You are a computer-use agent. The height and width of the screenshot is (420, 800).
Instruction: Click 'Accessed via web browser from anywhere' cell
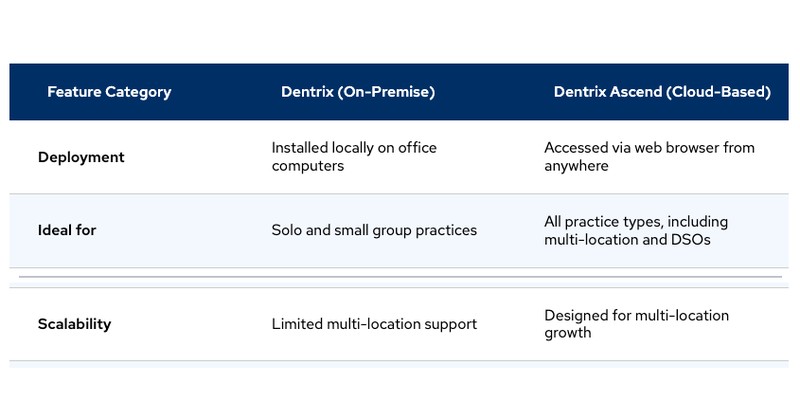649,157
